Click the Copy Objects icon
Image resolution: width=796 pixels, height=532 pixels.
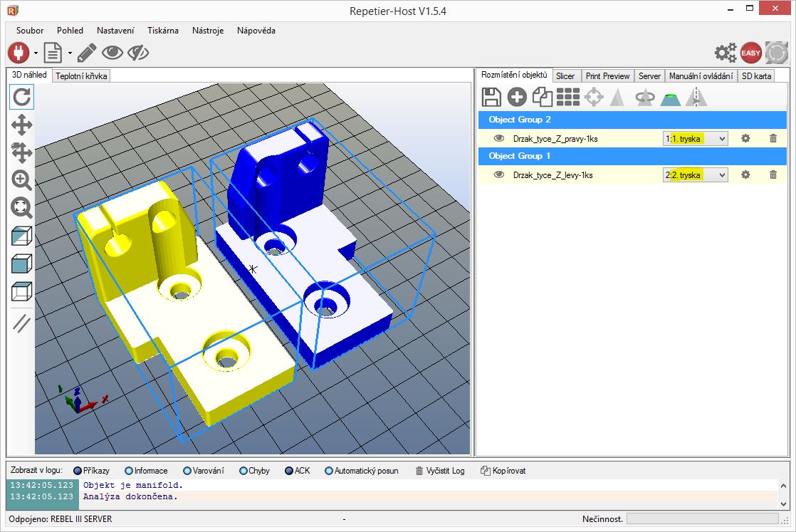(x=543, y=97)
